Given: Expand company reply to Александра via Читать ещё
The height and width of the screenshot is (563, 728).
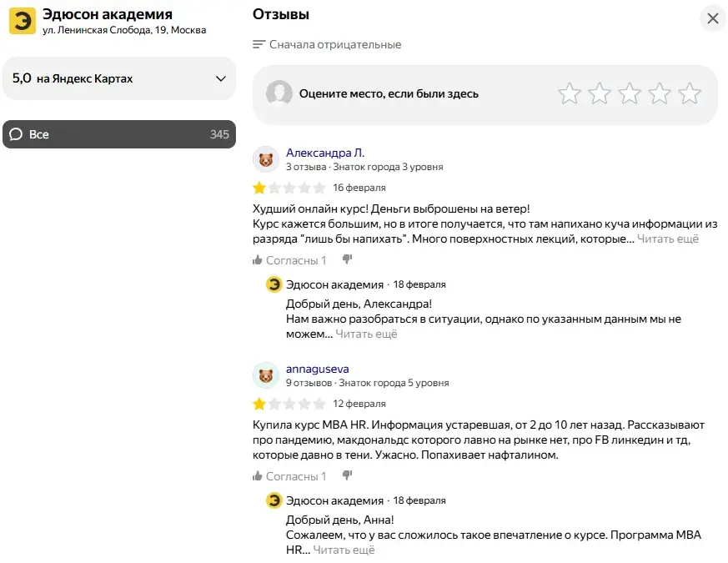Looking at the screenshot, I should click(x=366, y=334).
